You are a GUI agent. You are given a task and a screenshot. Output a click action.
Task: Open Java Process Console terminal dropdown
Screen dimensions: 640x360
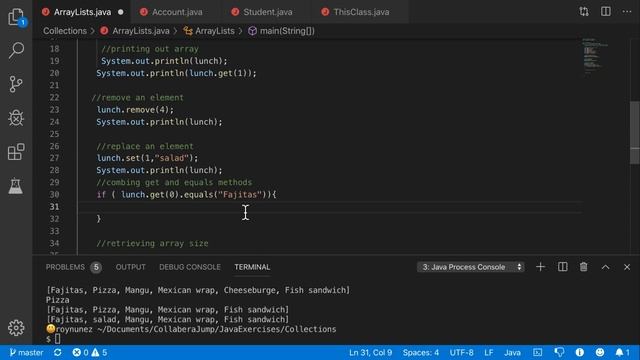pyautogui.click(x=471, y=267)
